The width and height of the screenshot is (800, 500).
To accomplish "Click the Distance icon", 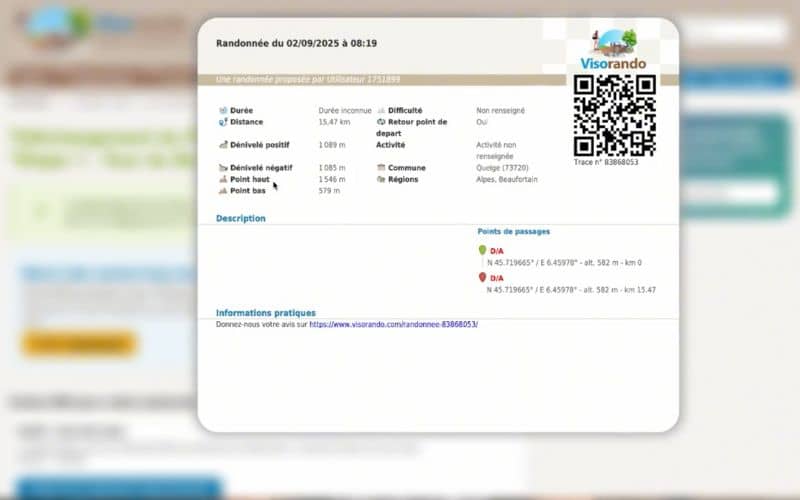I will click(222, 122).
